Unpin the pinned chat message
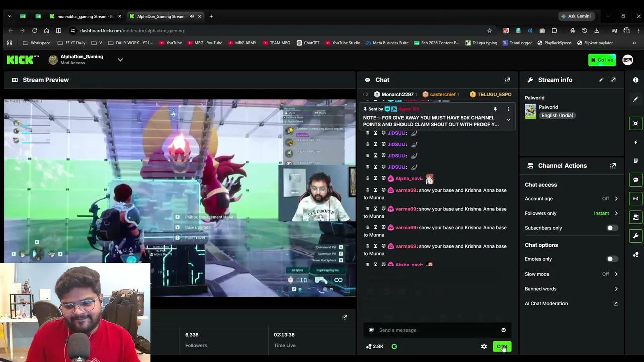This screenshot has height=362, width=644. tap(495, 109)
